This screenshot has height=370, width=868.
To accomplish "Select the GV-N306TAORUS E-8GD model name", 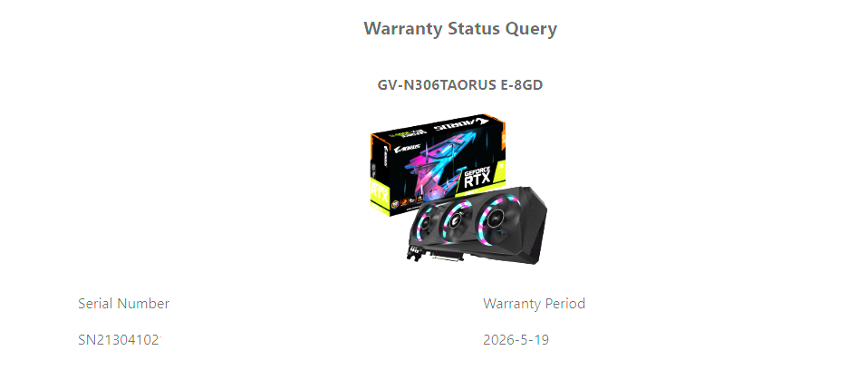I will pos(460,84).
